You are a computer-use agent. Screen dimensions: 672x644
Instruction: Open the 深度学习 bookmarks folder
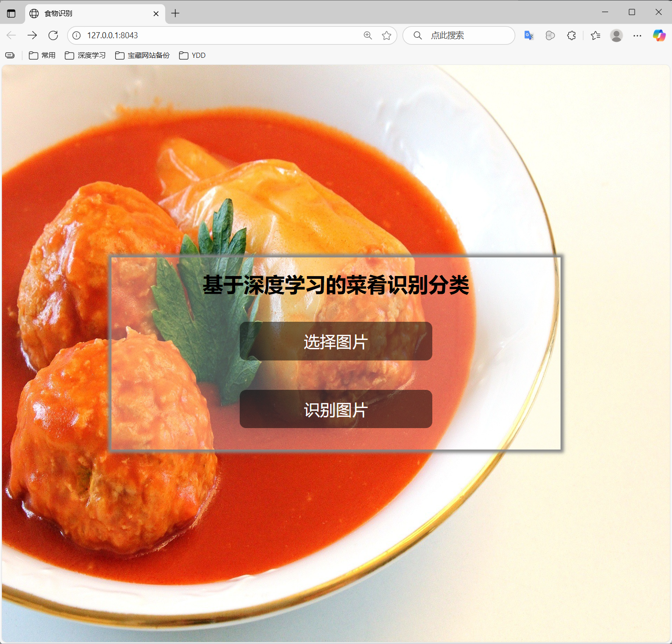[85, 55]
